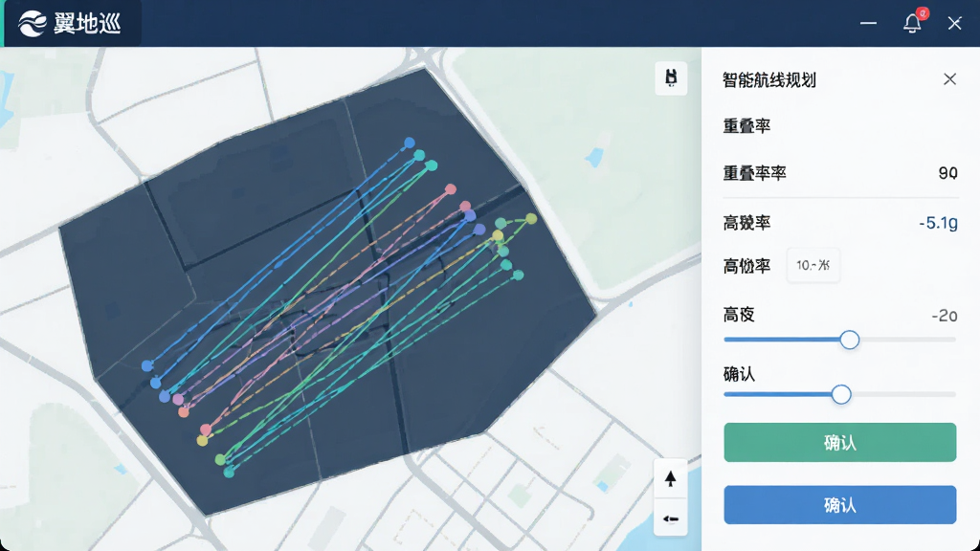
Task: Open the notifications bell
Action: [912, 23]
